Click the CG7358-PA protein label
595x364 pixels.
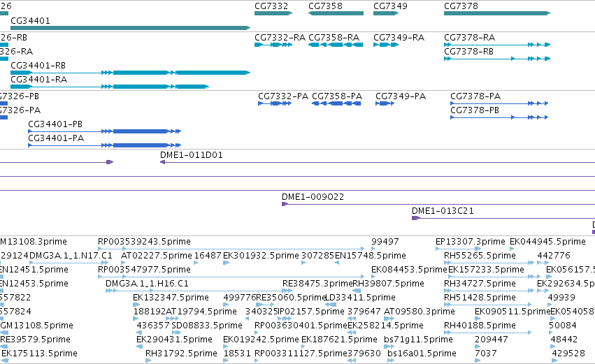pyautogui.click(x=337, y=96)
